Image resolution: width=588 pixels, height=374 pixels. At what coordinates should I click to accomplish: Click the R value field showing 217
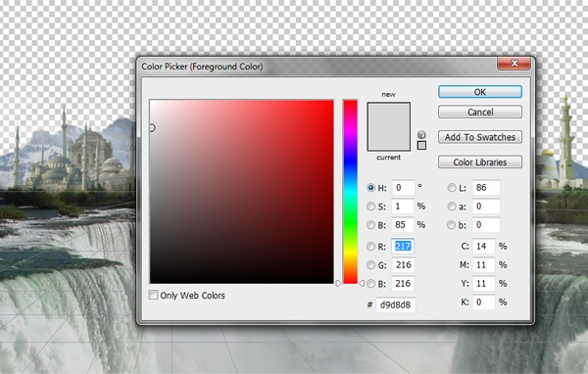[403, 246]
